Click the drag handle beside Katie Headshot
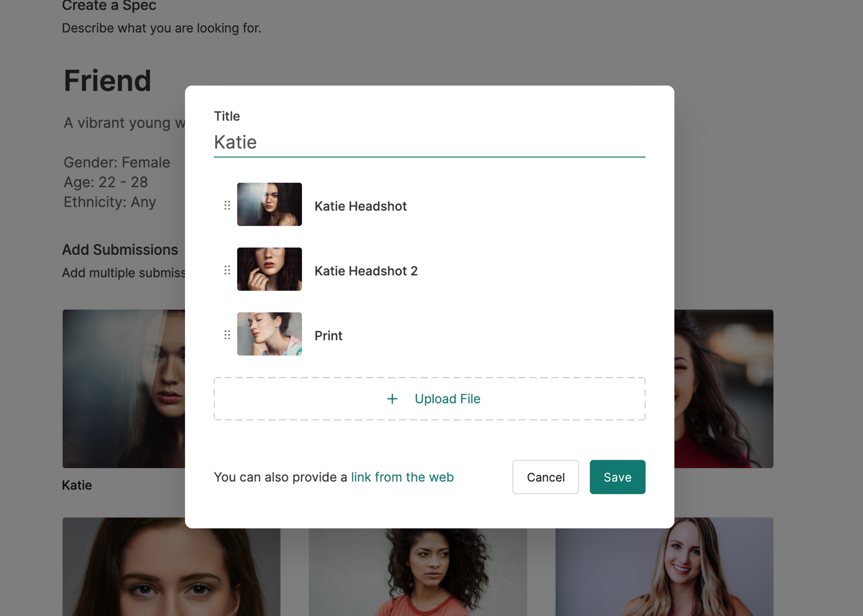Image resolution: width=863 pixels, height=616 pixels. [227, 205]
